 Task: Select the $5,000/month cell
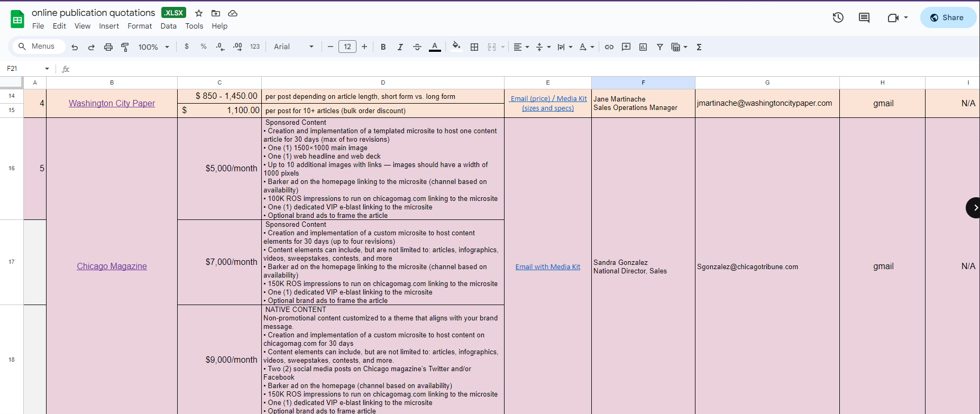(x=219, y=168)
